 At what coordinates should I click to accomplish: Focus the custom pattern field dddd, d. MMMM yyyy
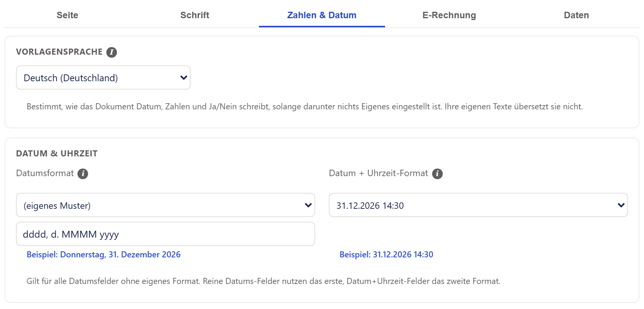(166, 234)
